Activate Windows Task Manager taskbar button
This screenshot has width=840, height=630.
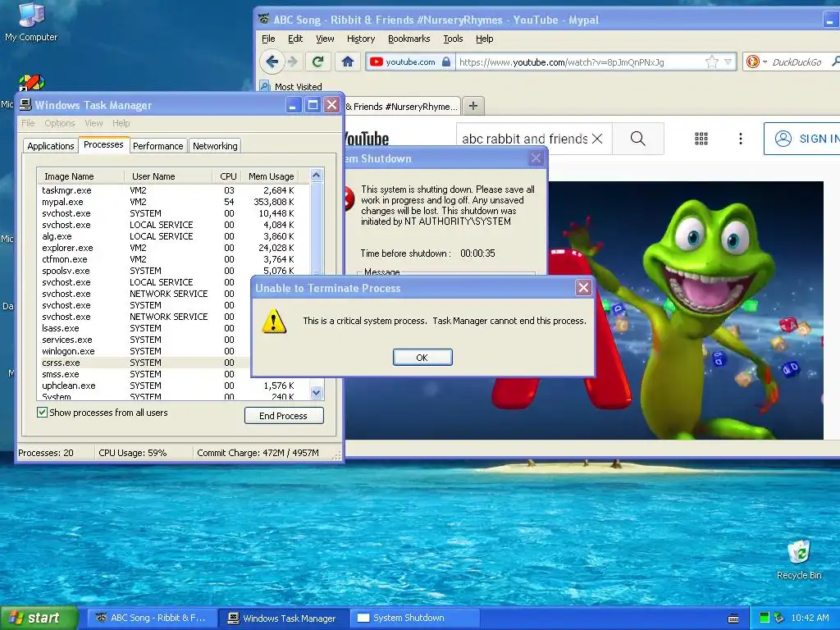[284, 618]
